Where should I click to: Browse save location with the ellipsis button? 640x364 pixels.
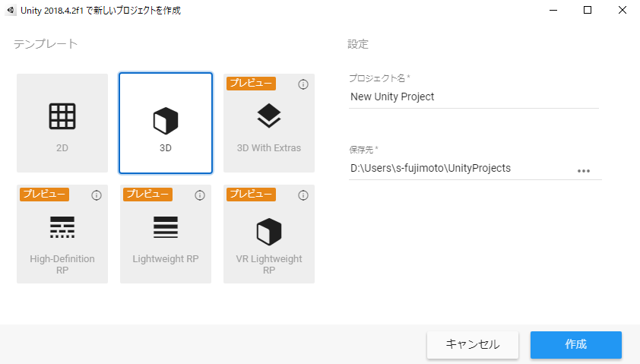point(584,170)
